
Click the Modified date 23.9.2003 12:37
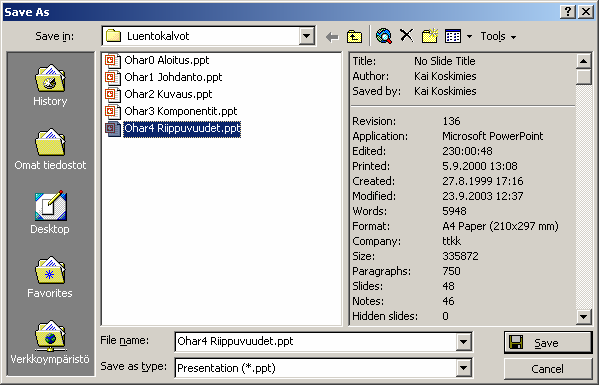[482, 196]
